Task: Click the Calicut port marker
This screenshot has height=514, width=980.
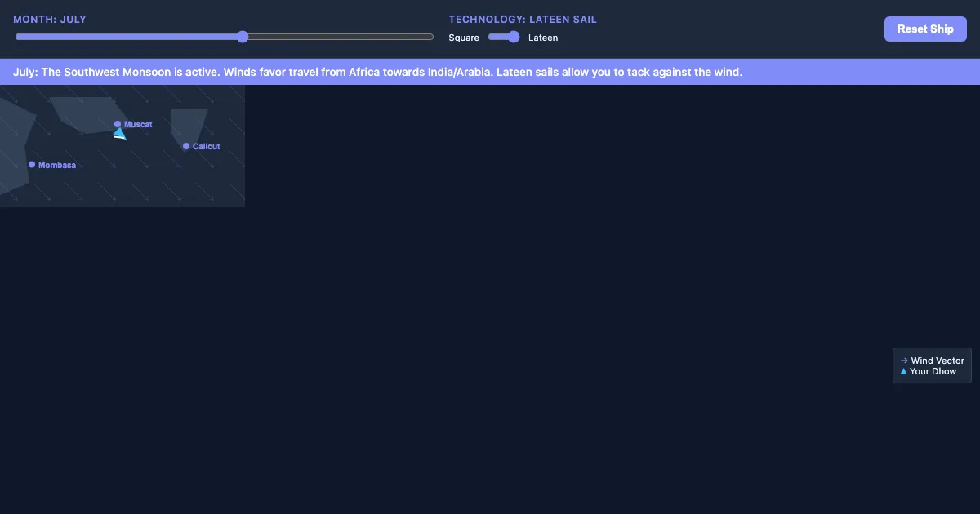Action: pyautogui.click(x=186, y=146)
